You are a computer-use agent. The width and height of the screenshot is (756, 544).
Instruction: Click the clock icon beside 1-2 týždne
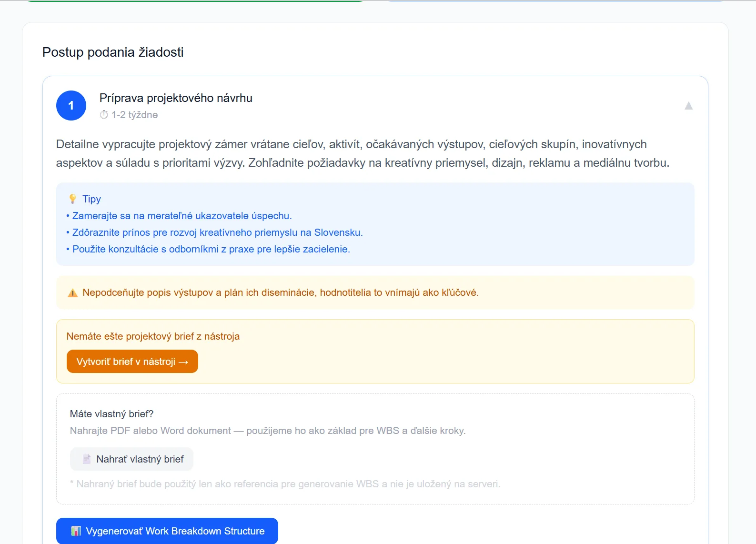click(104, 115)
